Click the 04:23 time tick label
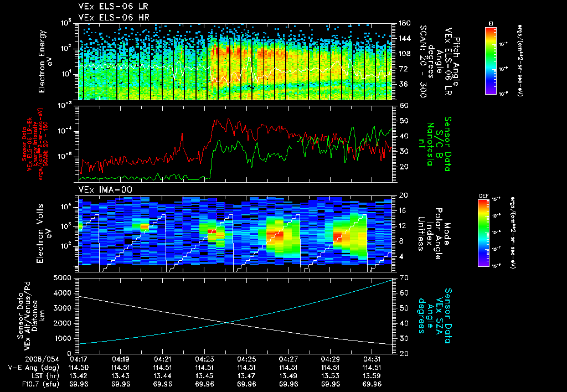The width and height of the screenshot is (567, 392). pos(204,359)
